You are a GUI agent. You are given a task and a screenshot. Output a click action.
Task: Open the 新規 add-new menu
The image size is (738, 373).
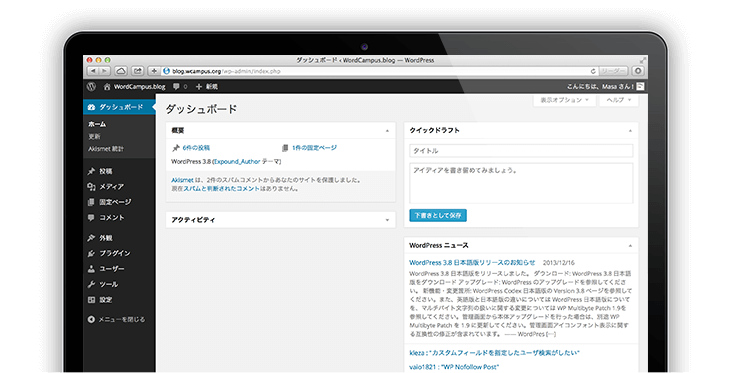(207, 87)
